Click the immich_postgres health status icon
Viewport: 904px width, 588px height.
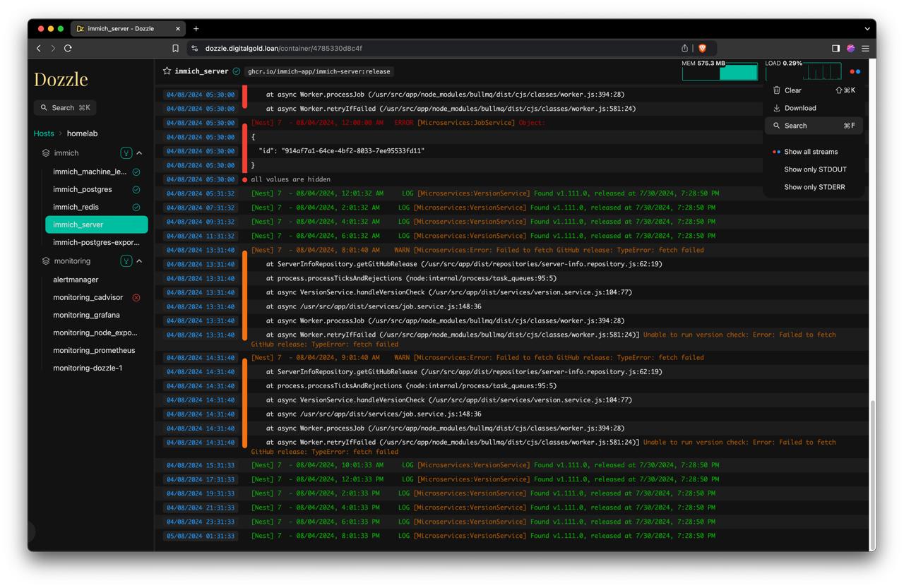pyautogui.click(x=136, y=189)
